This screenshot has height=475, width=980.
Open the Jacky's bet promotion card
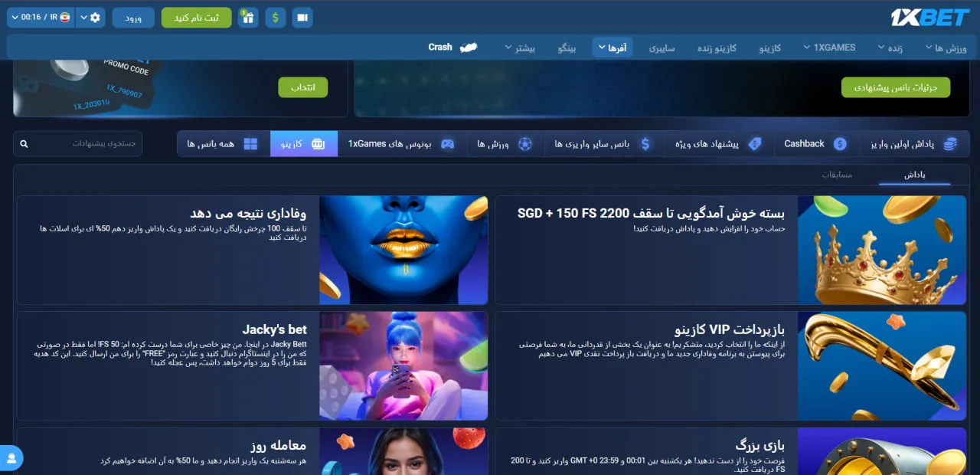(252, 365)
